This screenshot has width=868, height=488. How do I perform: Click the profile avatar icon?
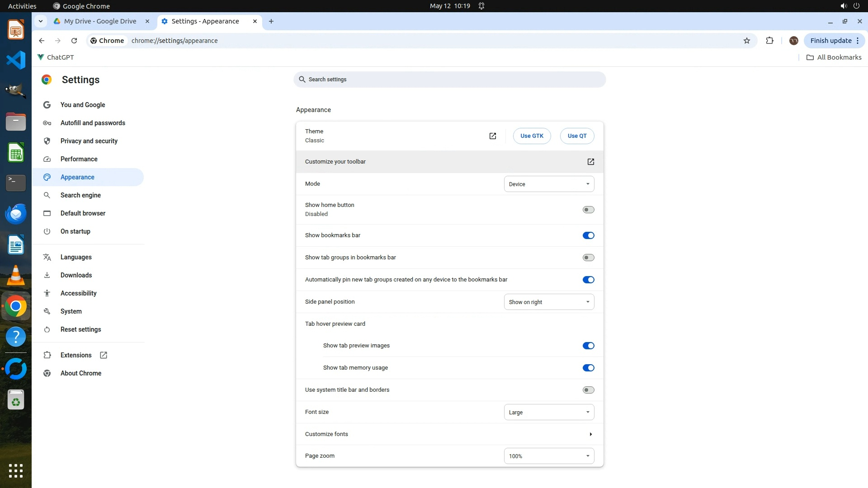793,41
